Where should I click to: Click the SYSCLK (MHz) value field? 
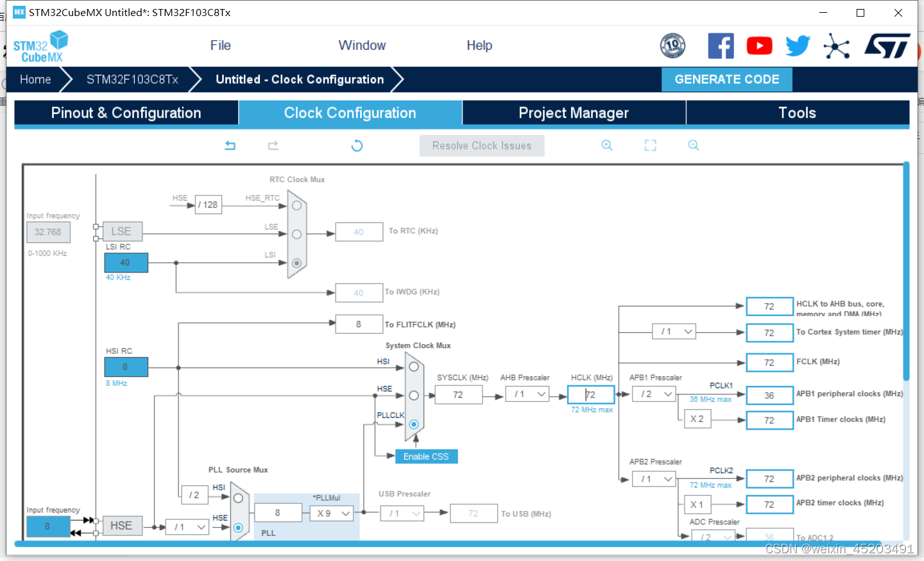tap(459, 395)
